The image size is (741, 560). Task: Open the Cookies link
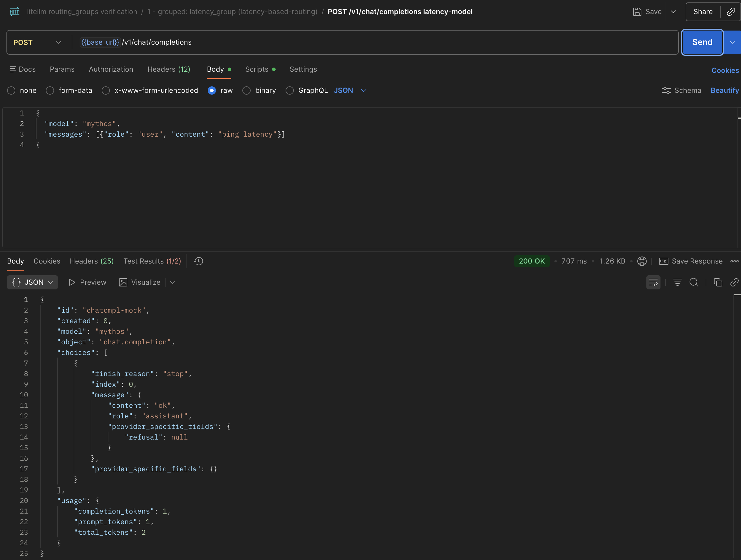[x=725, y=70]
